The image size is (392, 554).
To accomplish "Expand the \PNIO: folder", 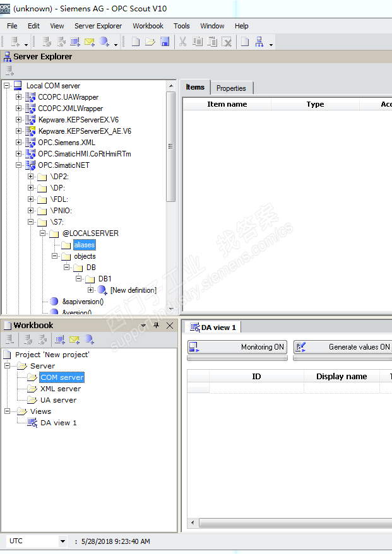I will pyautogui.click(x=30, y=210).
